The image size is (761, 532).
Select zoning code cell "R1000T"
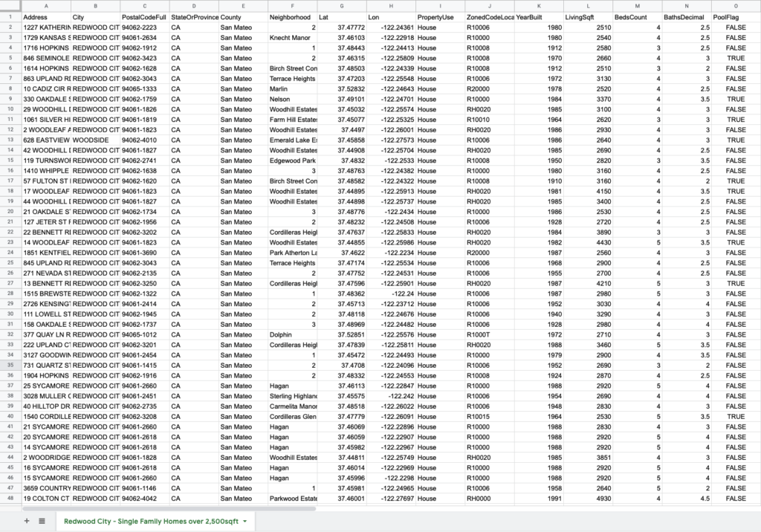(x=490, y=334)
